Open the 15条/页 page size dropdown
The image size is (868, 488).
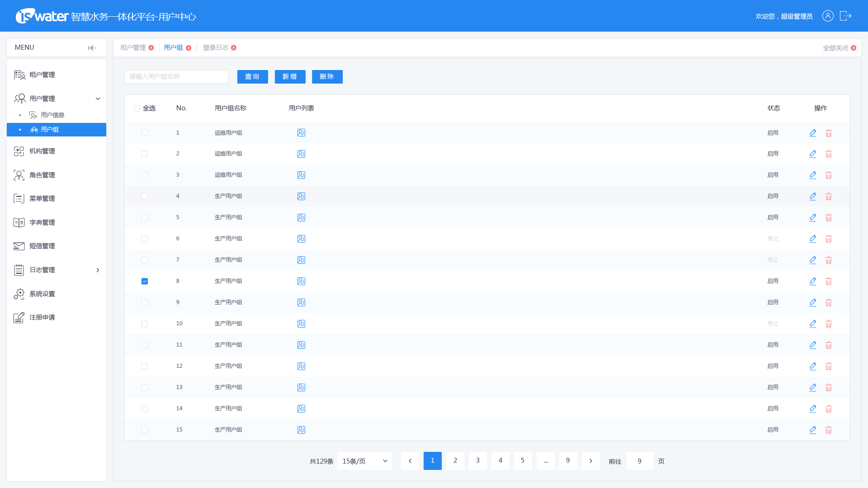click(364, 461)
